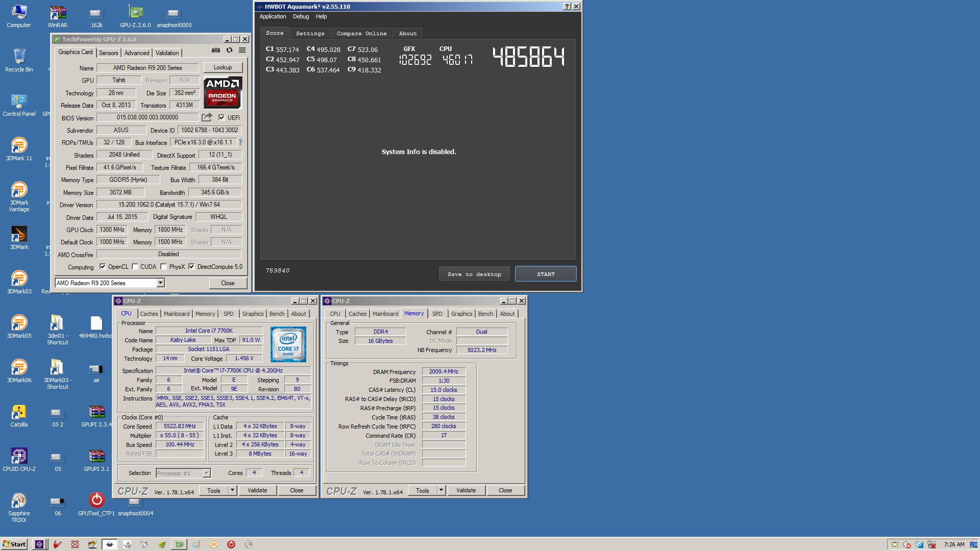Viewport: 980px width, 551px height.
Task: Switch to the Advanced tab in GPU-Z
Action: click(137, 53)
